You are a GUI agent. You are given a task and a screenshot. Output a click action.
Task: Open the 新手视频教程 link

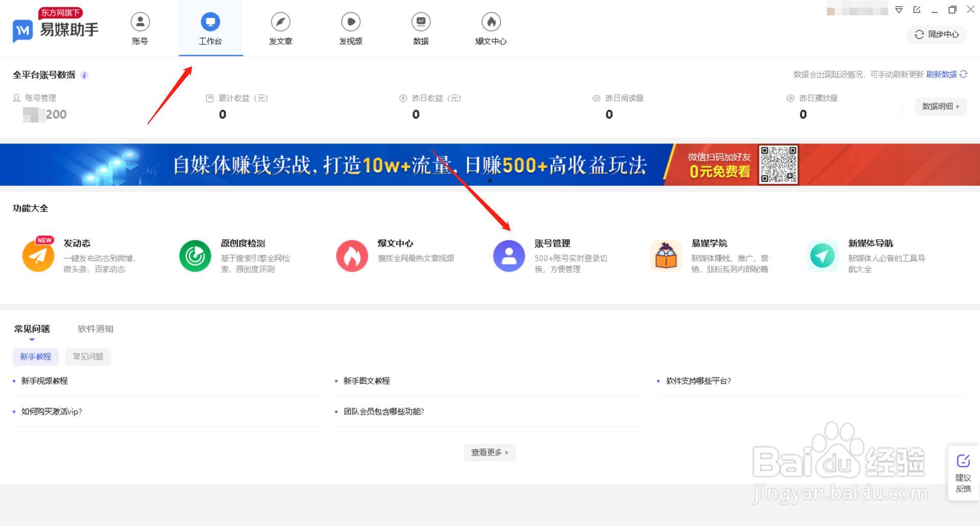(x=44, y=381)
